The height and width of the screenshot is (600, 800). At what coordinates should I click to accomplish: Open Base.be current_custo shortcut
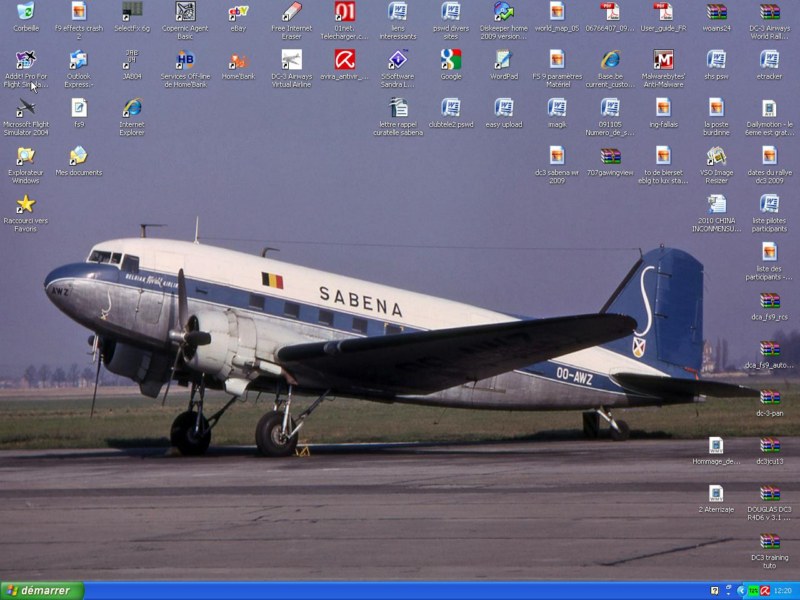pyautogui.click(x=610, y=60)
